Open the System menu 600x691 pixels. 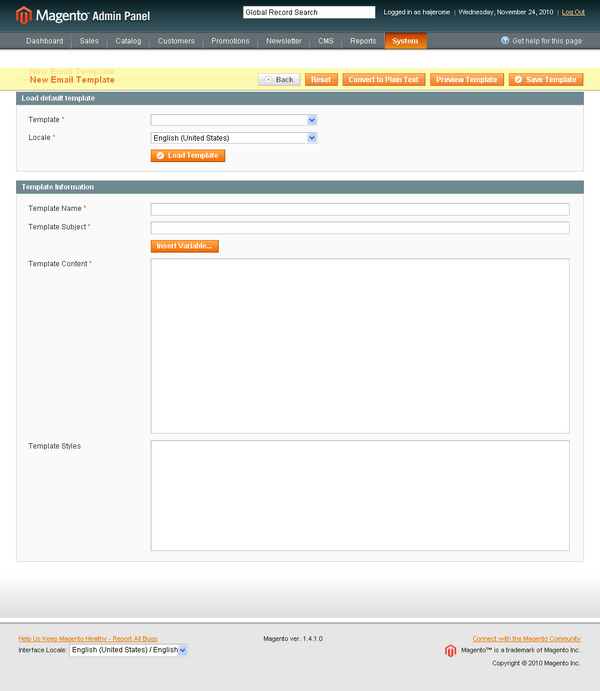(x=405, y=41)
